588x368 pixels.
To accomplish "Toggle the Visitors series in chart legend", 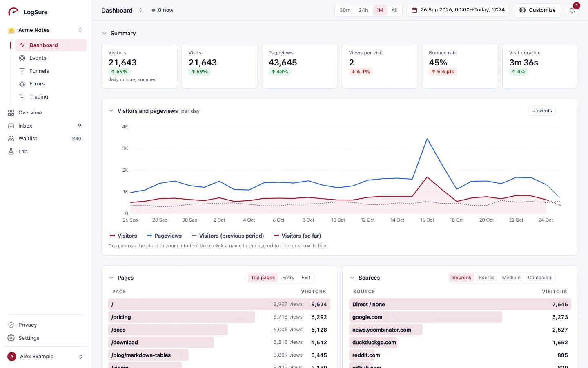I will (x=123, y=236).
